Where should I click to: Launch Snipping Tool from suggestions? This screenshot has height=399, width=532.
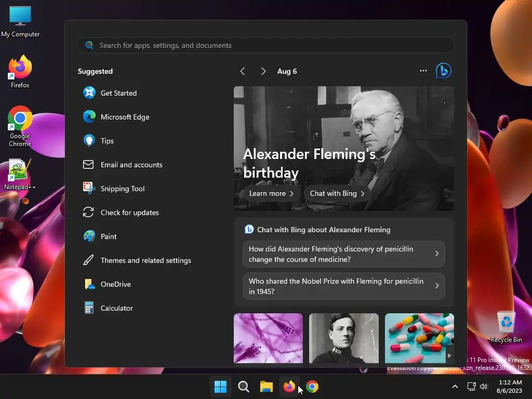click(x=114, y=188)
